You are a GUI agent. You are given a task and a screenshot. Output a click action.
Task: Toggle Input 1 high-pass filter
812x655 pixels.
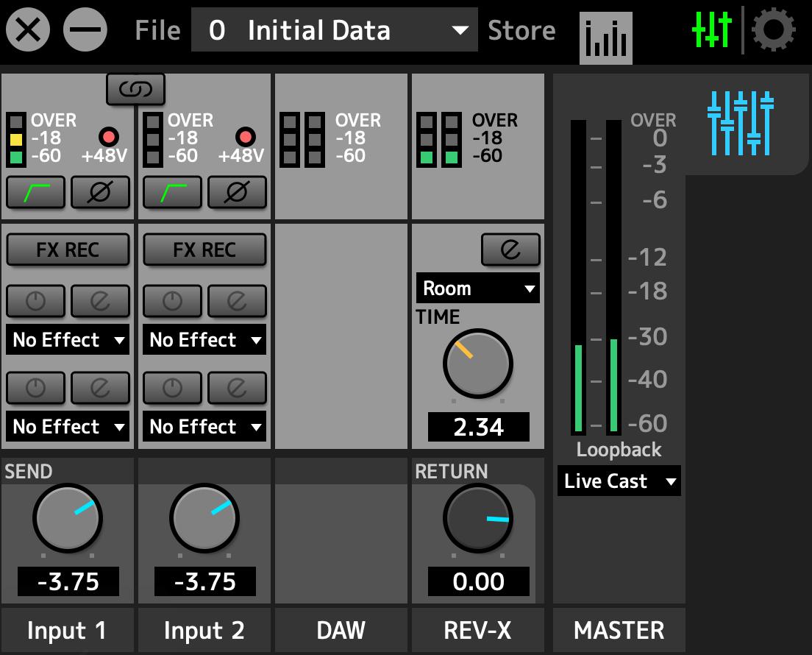(36, 192)
